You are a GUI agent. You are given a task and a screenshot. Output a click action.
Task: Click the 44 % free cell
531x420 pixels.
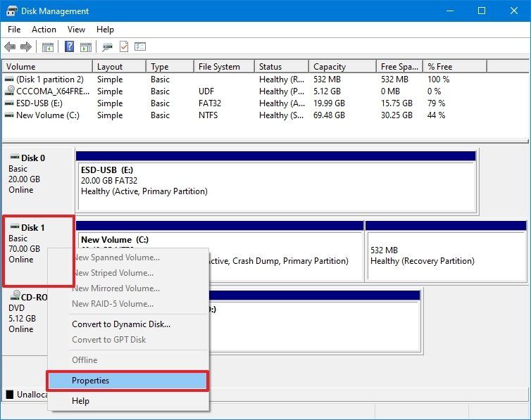coord(436,115)
